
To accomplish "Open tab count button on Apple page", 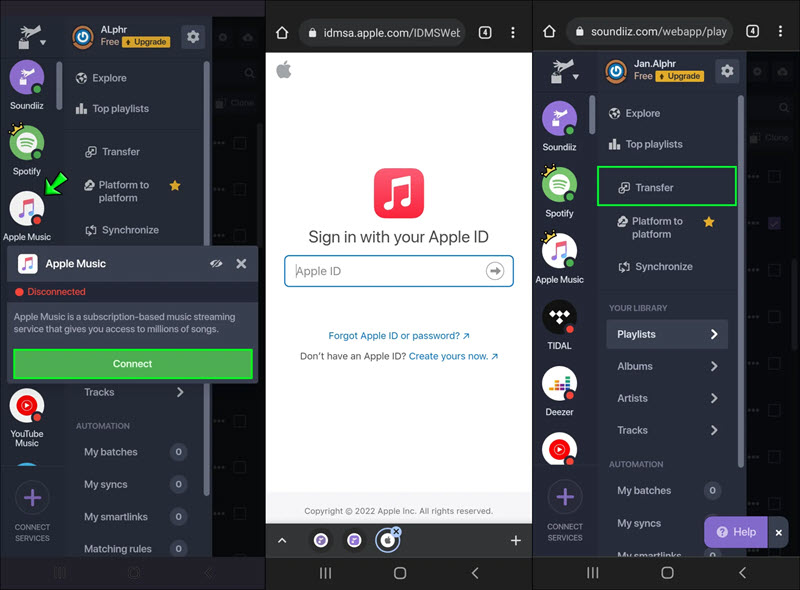I will (x=485, y=33).
